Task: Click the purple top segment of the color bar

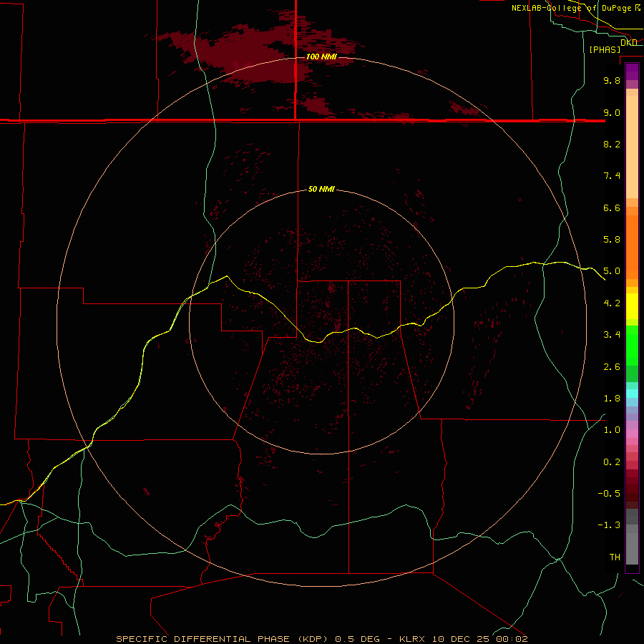Action: (x=632, y=72)
